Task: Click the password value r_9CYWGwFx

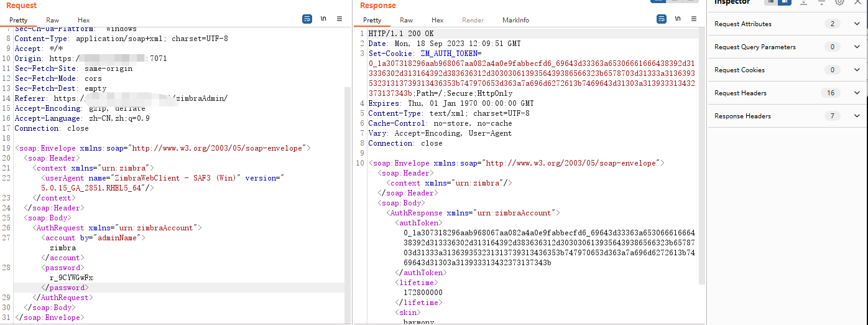Action: pos(72,278)
